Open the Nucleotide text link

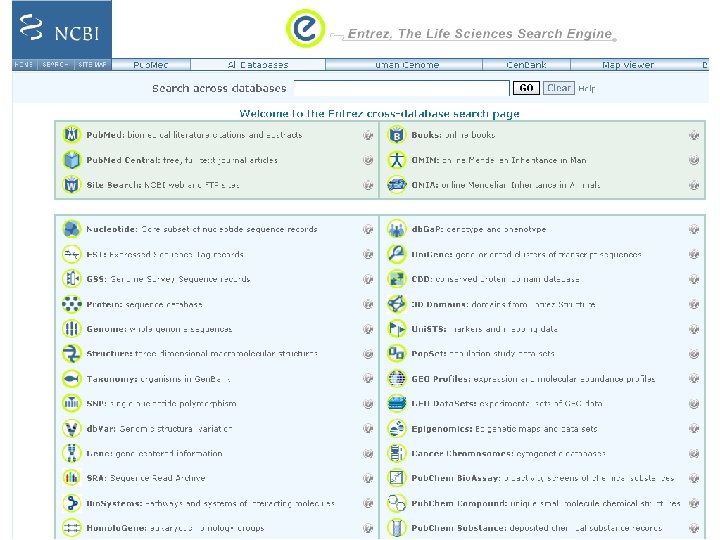(x=112, y=229)
